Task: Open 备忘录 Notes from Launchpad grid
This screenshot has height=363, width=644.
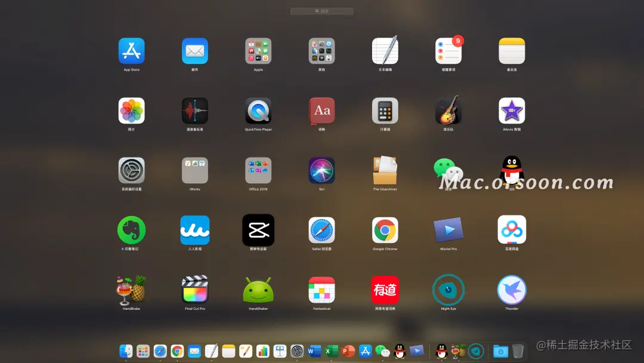Action: 512,51
